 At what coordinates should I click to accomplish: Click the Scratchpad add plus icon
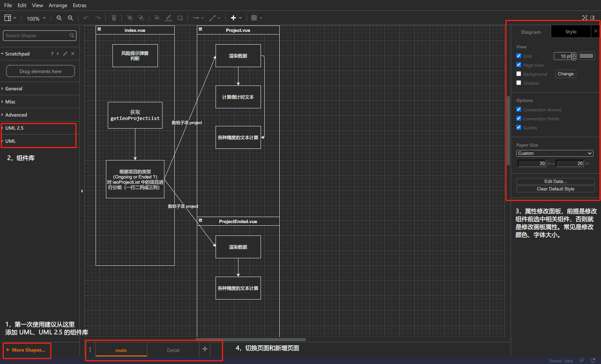pyautogui.click(x=58, y=54)
